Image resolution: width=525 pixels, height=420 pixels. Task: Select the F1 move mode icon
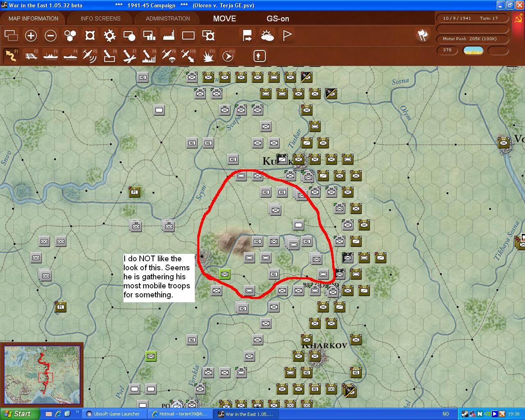tap(11, 56)
